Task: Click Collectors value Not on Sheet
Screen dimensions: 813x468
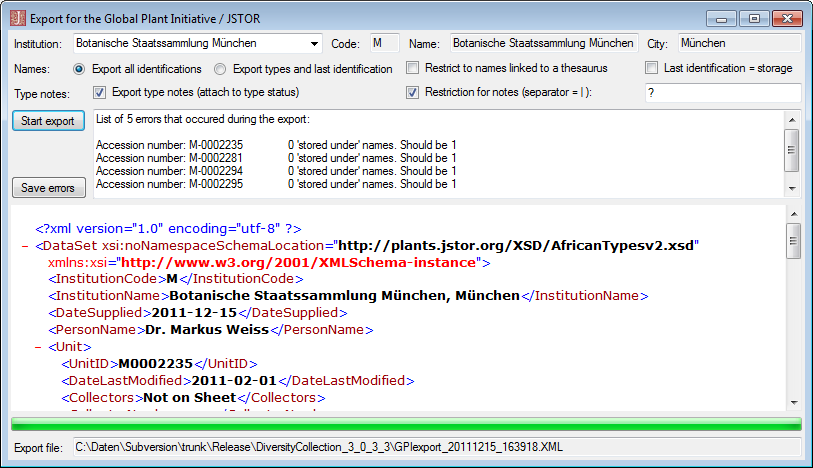Action: pos(189,398)
